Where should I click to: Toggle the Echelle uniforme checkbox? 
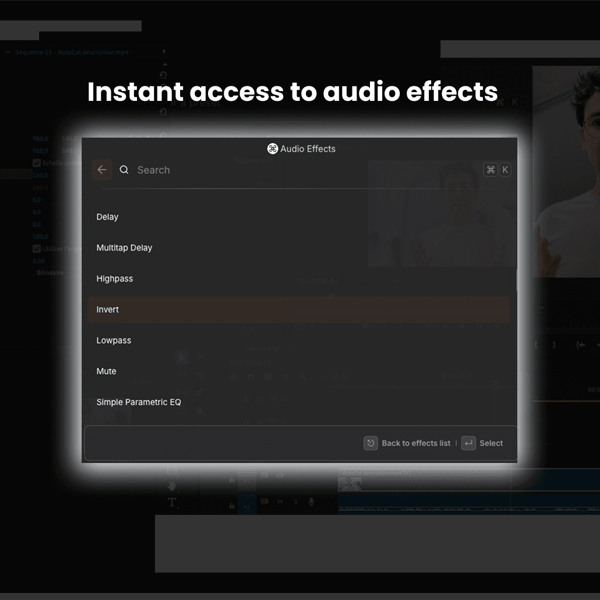[37, 163]
